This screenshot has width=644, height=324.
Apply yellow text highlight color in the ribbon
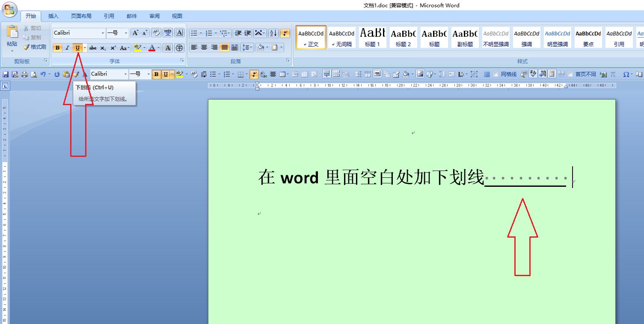pos(137,47)
